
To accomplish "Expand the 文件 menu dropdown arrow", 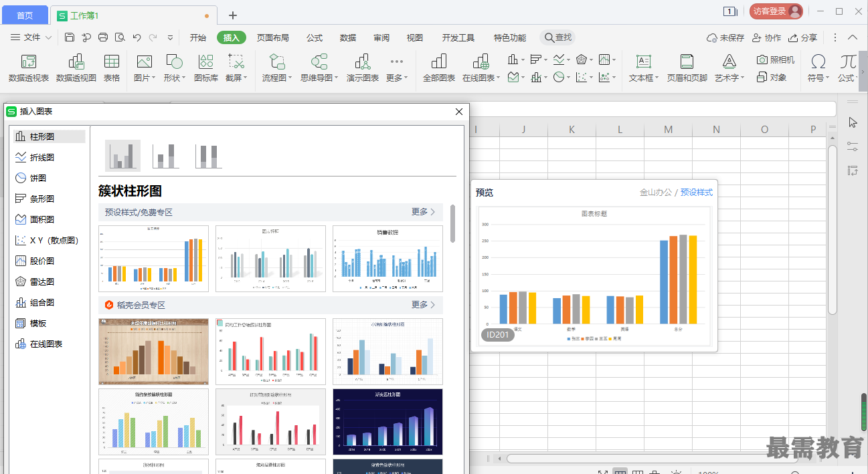I will (x=49, y=38).
